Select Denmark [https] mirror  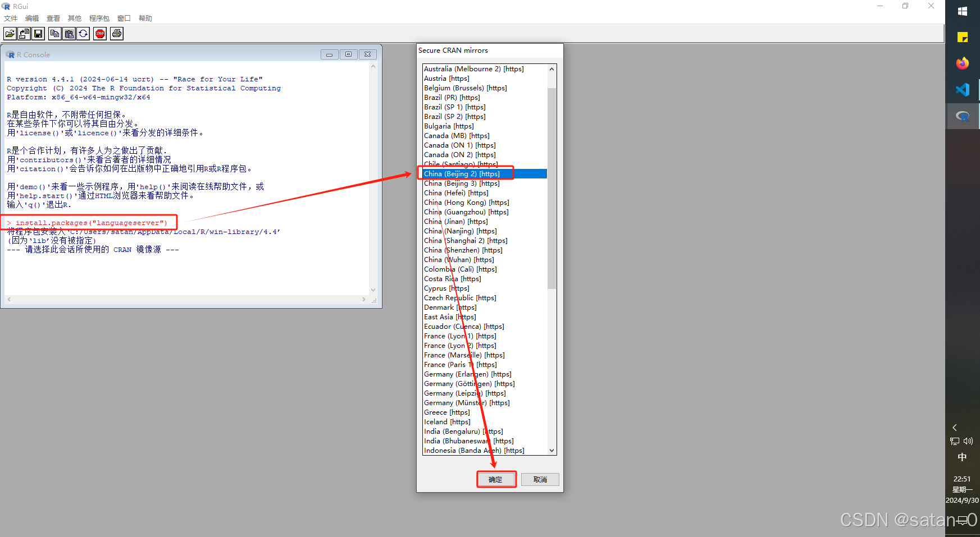pyautogui.click(x=485, y=307)
